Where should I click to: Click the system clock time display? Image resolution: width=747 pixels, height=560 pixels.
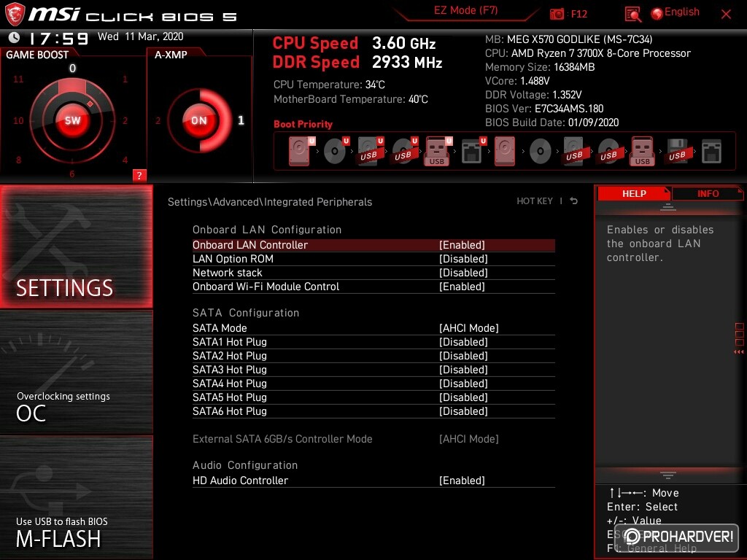(x=58, y=38)
